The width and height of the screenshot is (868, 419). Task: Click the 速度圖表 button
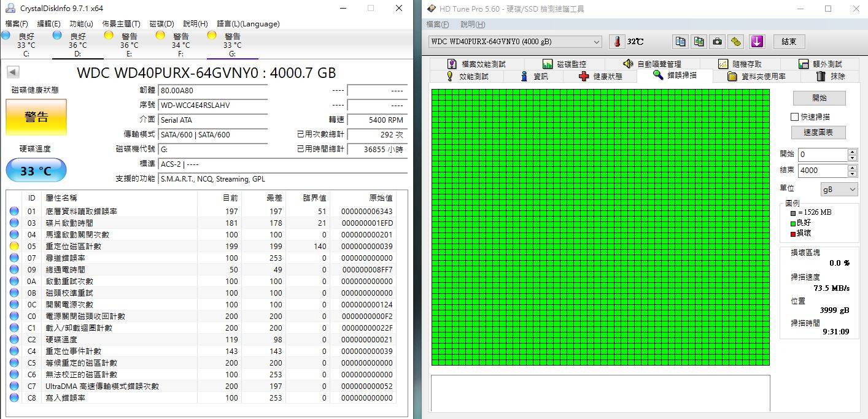[820, 133]
